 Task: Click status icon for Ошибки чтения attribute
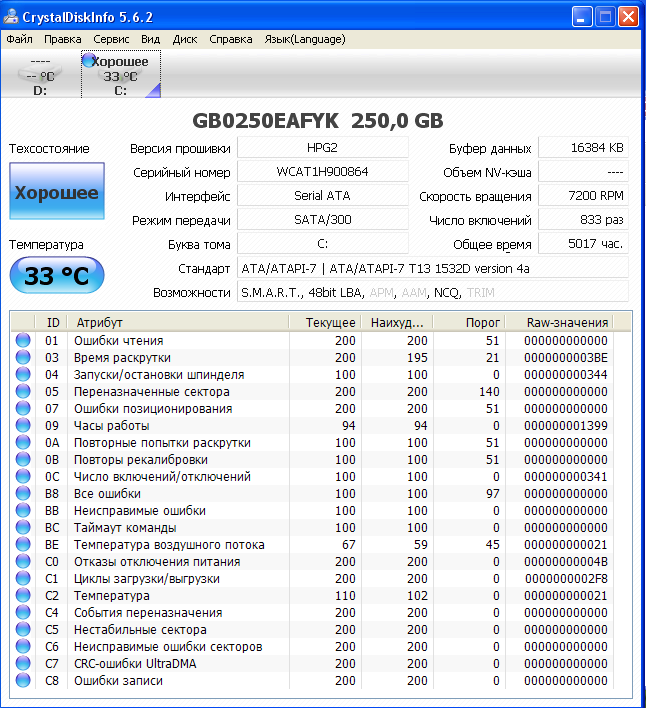click(x=23, y=341)
